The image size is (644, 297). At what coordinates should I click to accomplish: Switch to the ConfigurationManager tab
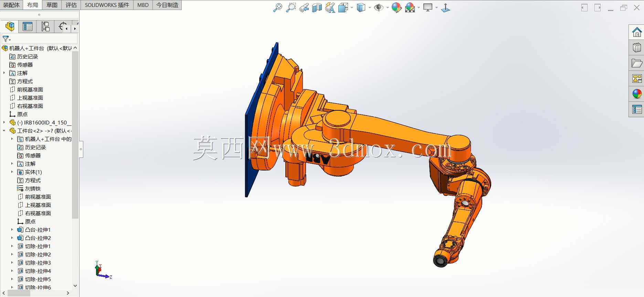pyautogui.click(x=45, y=26)
